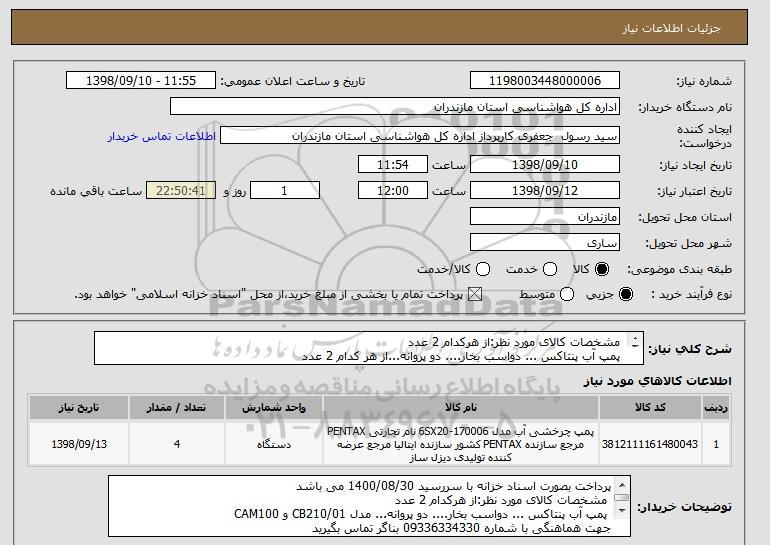Open the اطلاعات تماس خریدار link
Screen dimensions: 770x545
[x=162, y=136]
